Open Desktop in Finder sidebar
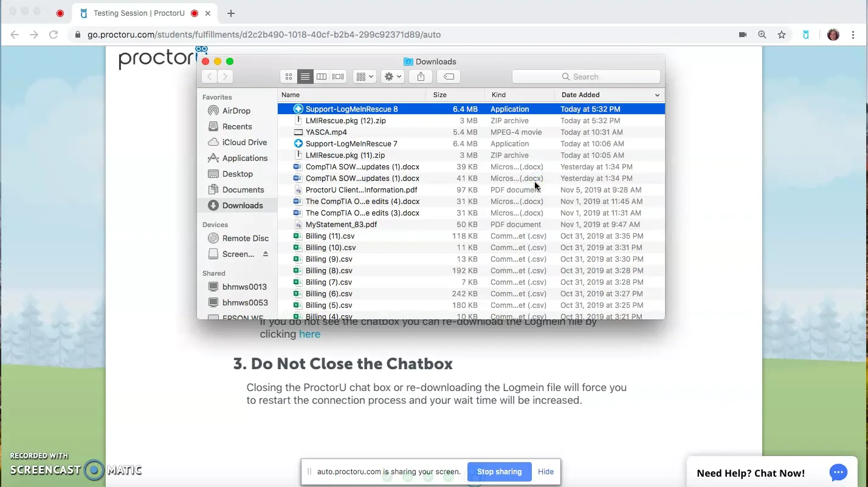 click(x=236, y=174)
